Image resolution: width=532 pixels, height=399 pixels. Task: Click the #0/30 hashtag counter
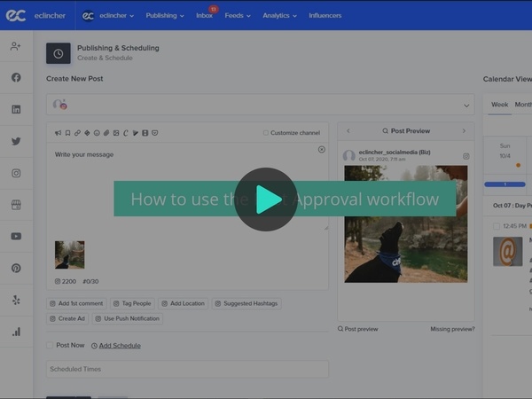click(90, 281)
